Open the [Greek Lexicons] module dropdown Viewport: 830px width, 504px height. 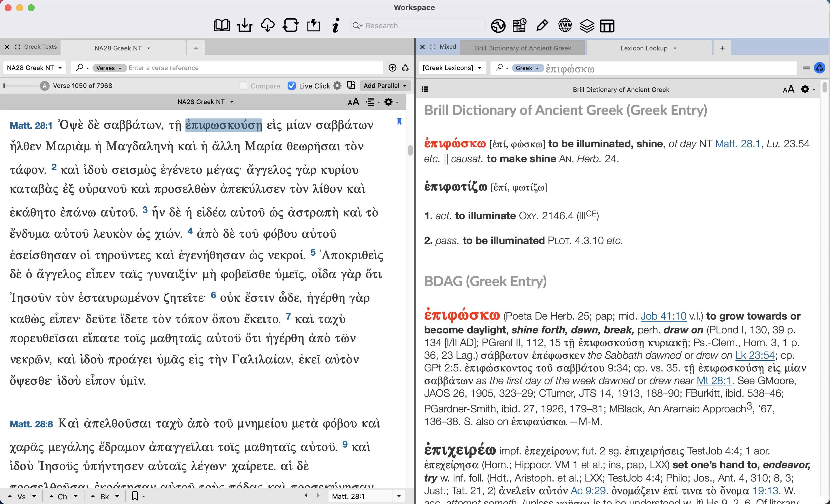click(x=452, y=68)
